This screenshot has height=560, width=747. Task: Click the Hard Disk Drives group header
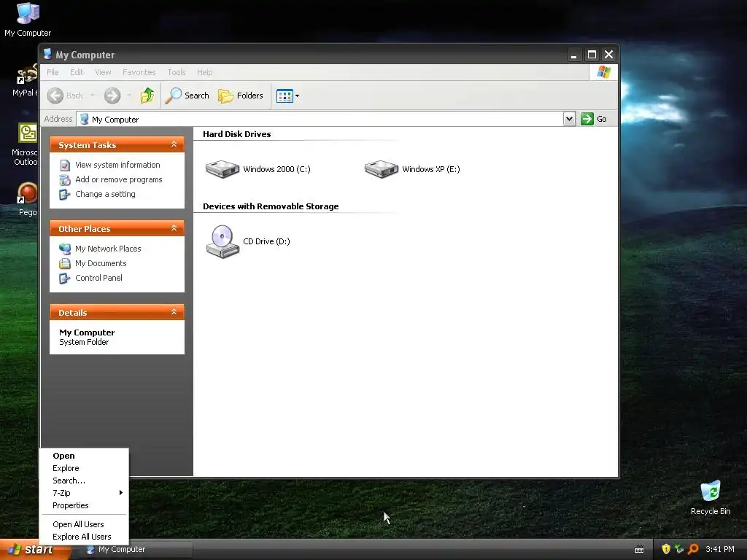point(237,134)
